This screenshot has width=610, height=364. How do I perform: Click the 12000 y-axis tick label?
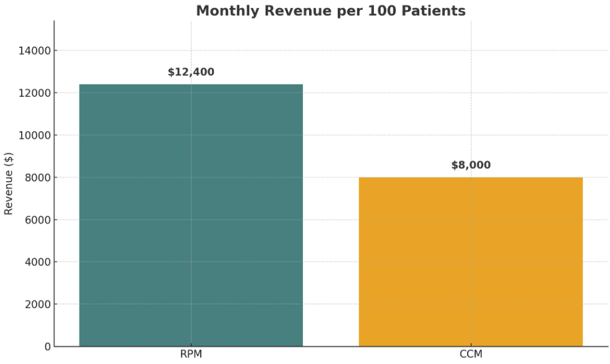point(35,93)
